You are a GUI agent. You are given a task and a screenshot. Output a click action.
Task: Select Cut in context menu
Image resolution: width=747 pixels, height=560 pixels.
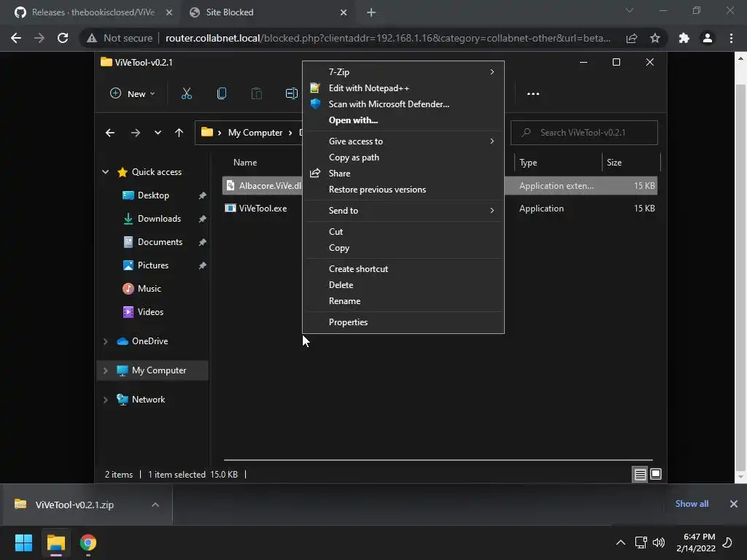pyautogui.click(x=403, y=232)
